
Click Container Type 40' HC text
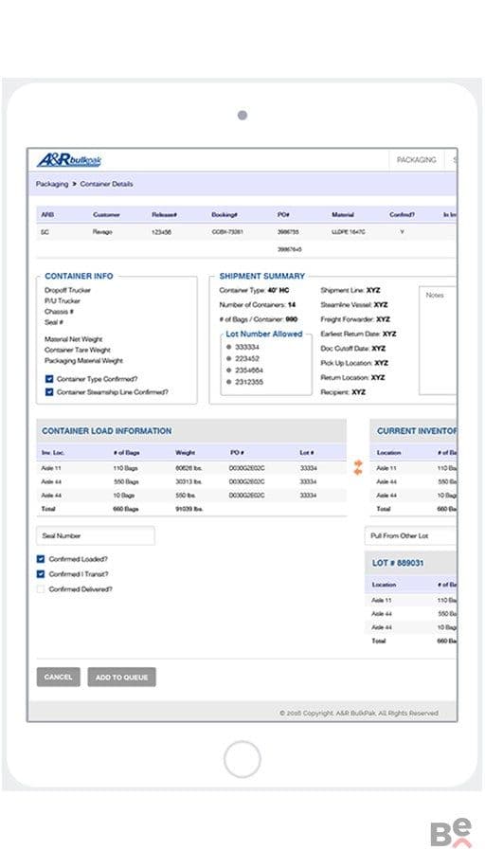[x=254, y=290]
